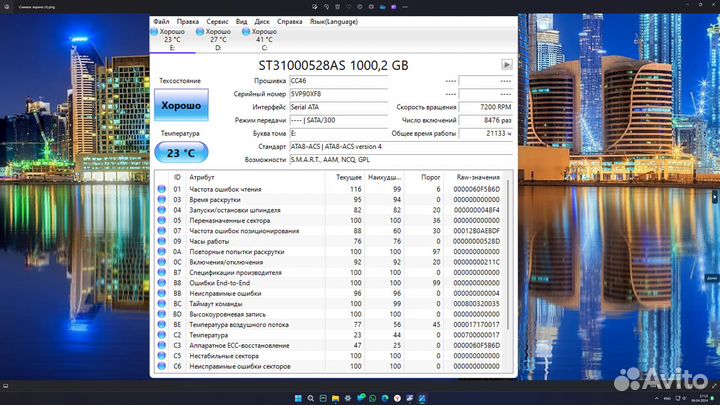
Task: Select the Неисправимые ошибки row (BB)
Action: coord(329,293)
